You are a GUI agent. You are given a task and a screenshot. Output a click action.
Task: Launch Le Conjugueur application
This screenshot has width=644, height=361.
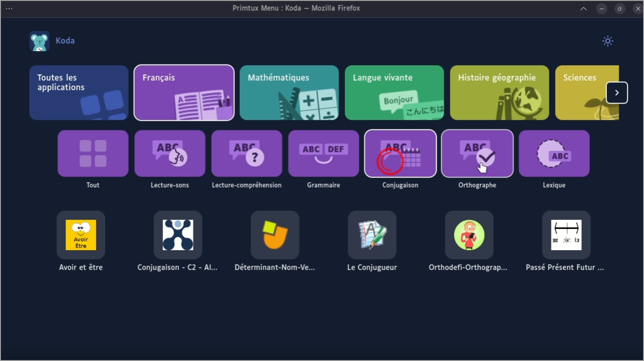pos(372,235)
